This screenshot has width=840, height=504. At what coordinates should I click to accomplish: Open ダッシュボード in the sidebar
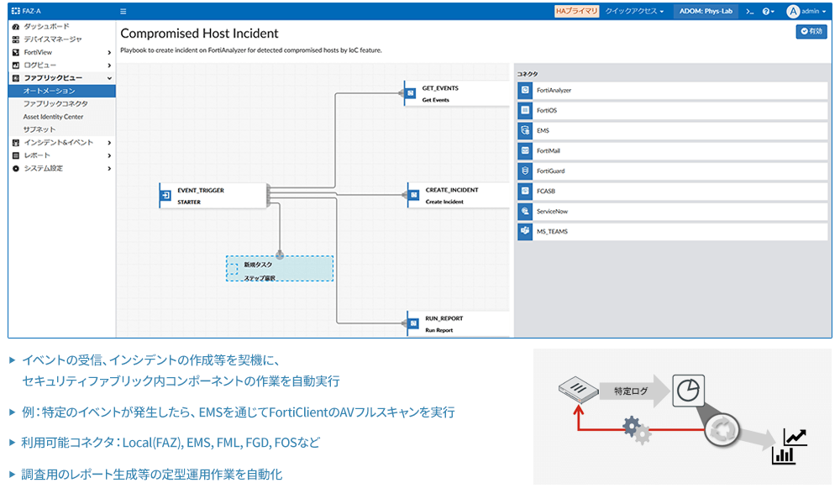click(x=62, y=26)
